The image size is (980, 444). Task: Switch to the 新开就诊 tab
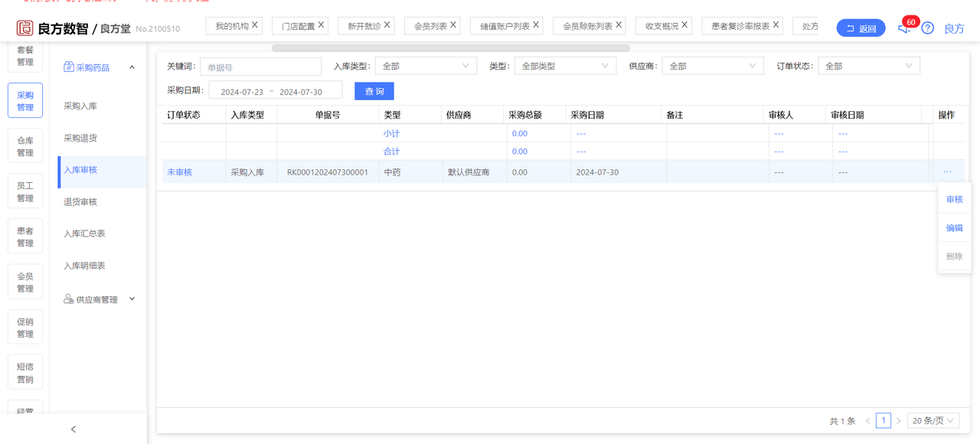tap(364, 26)
